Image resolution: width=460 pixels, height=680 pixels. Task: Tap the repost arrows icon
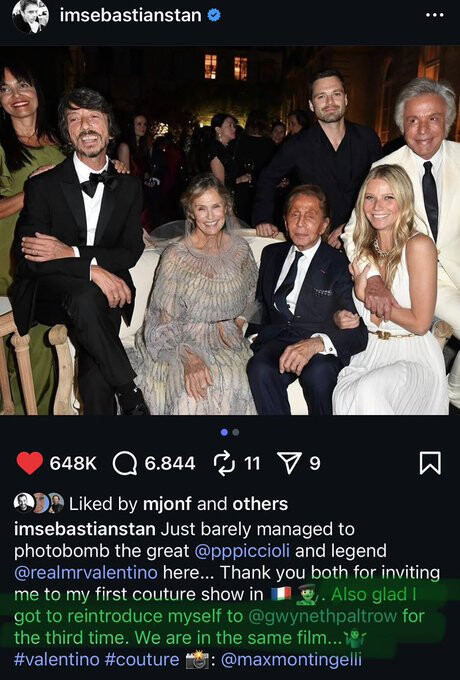pyautogui.click(x=224, y=463)
